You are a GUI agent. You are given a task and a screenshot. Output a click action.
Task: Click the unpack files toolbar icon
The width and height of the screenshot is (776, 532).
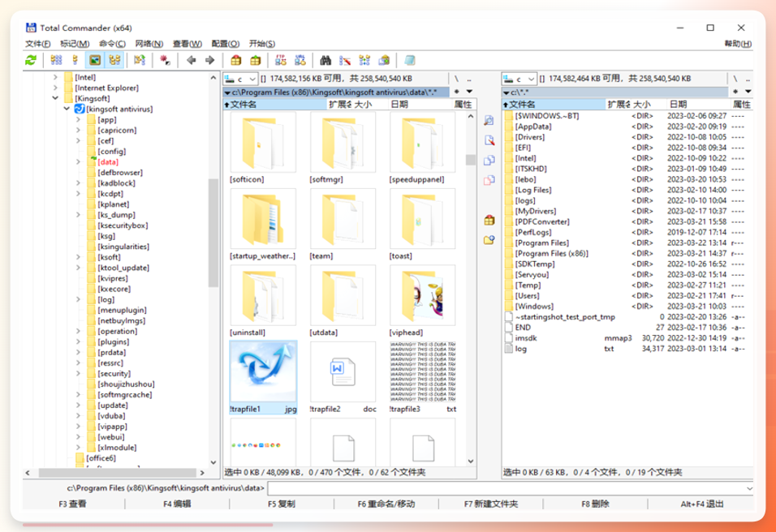point(256,60)
